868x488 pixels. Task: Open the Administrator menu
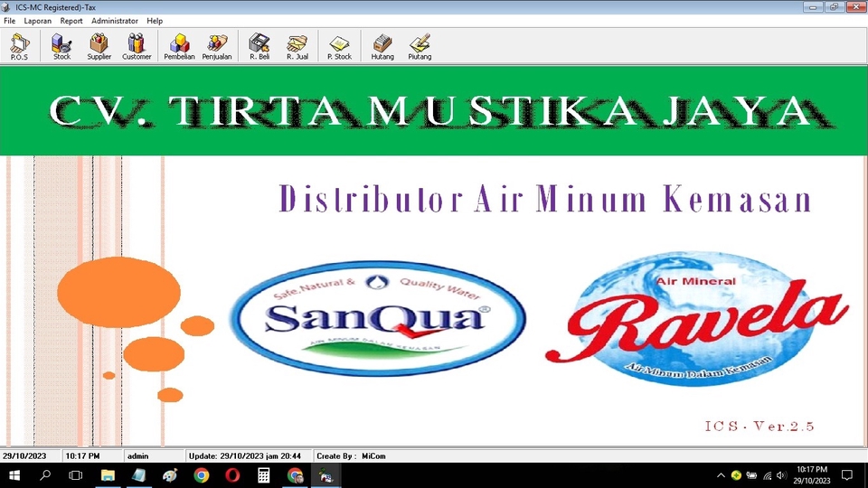(x=115, y=21)
